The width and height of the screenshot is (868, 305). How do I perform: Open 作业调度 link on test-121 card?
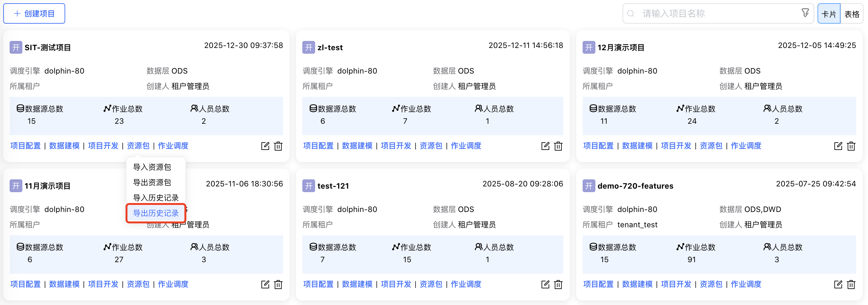point(466,284)
